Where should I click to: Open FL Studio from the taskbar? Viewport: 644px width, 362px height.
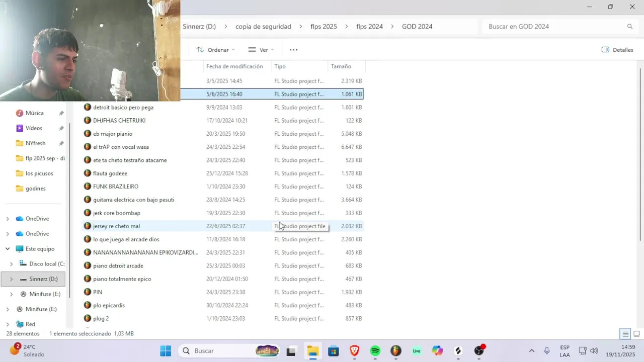pos(396,351)
